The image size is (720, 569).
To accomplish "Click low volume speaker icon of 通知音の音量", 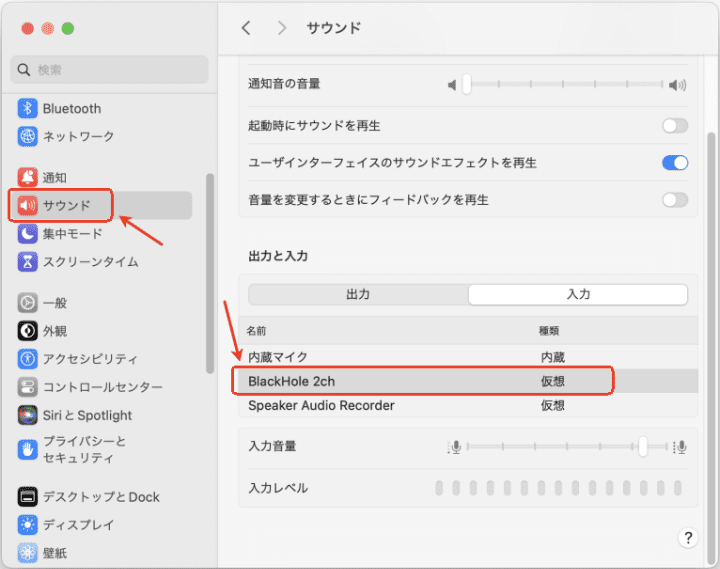I will 452,85.
